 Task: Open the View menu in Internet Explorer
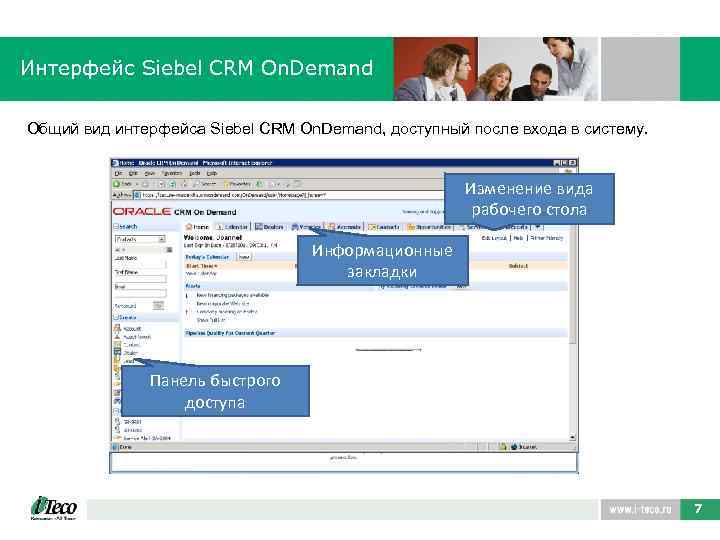[x=150, y=174]
